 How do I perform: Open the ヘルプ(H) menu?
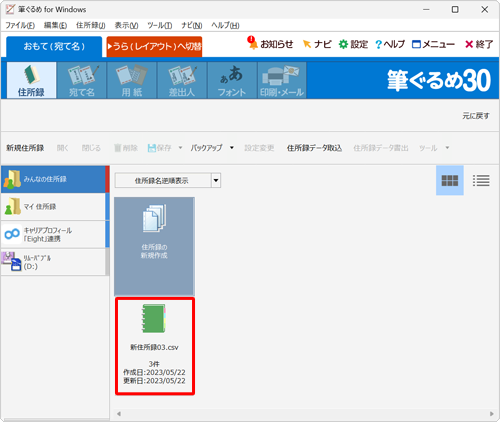click(225, 25)
